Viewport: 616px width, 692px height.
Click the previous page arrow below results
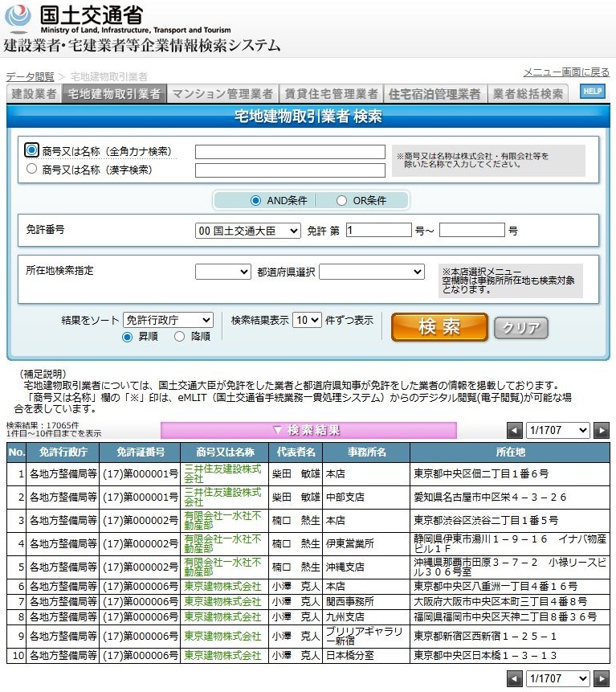515,679
